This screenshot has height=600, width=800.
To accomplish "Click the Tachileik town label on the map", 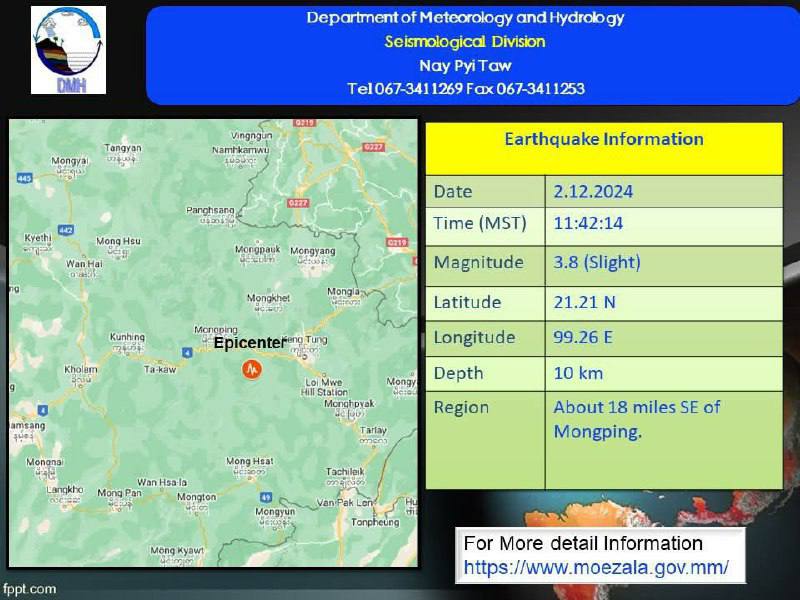I will (x=345, y=470).
